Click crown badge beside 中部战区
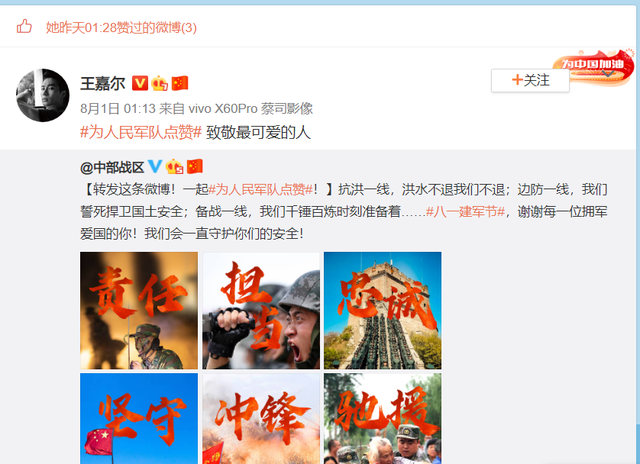This screenshot has width=640, height=464. click(x=174, y=167)
